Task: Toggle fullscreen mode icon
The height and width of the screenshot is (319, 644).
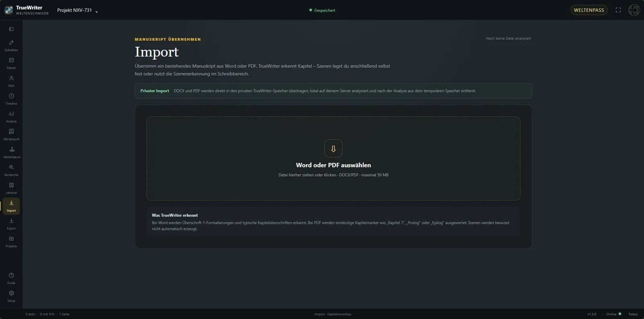Action: click(x=618, y=10)
